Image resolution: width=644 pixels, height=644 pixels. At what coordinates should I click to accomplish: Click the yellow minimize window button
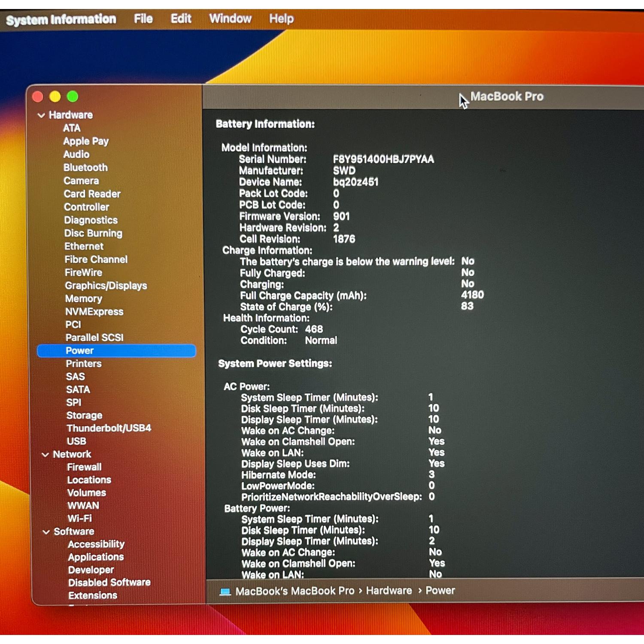click(55, 97)
